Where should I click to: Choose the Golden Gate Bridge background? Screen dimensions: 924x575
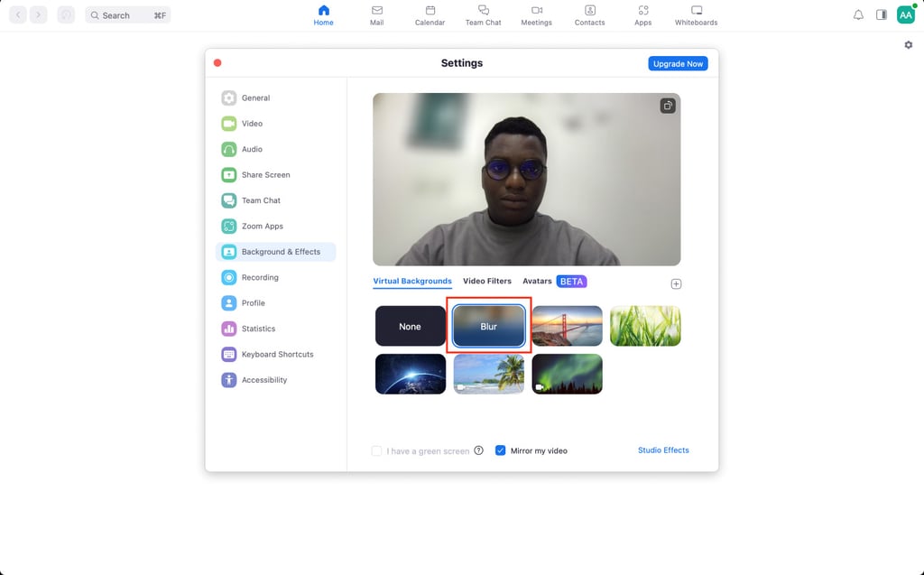[x=567, y=326]
